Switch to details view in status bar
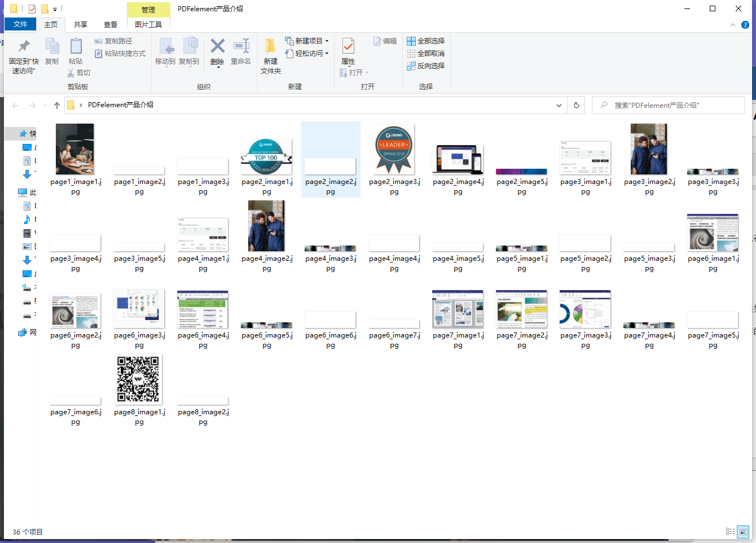This screenshot has height=543, width=756. pos(731,532)
